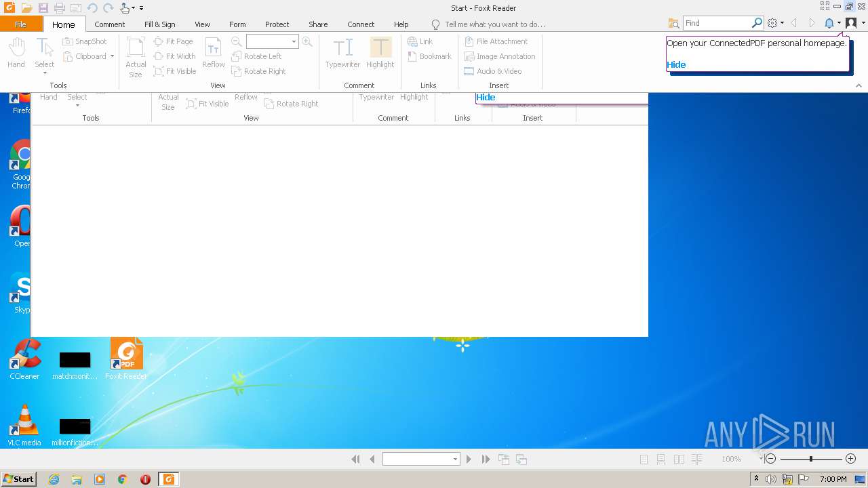Click Fit Width in View group
The width and height of the screenshot is (868, 488).
click(x=174, y=56)
